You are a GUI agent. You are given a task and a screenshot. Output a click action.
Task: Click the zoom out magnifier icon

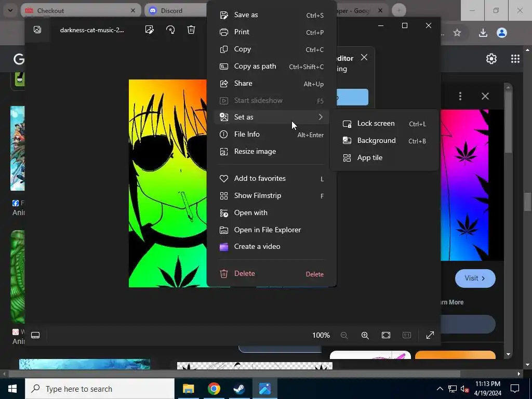344,335
